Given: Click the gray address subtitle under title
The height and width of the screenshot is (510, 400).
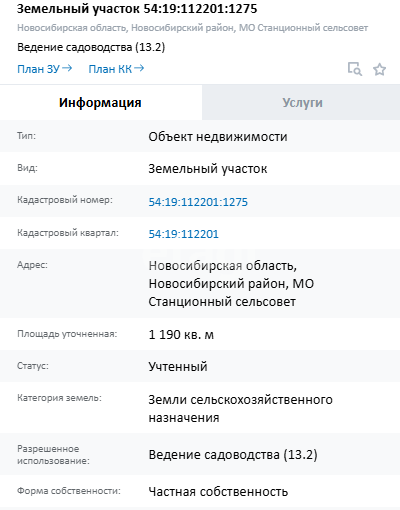Looking at the screenshot, I should point(192,28).
